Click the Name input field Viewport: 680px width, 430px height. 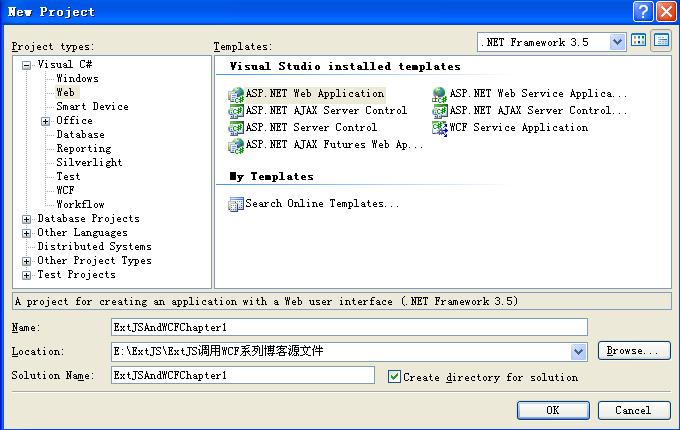349,327
